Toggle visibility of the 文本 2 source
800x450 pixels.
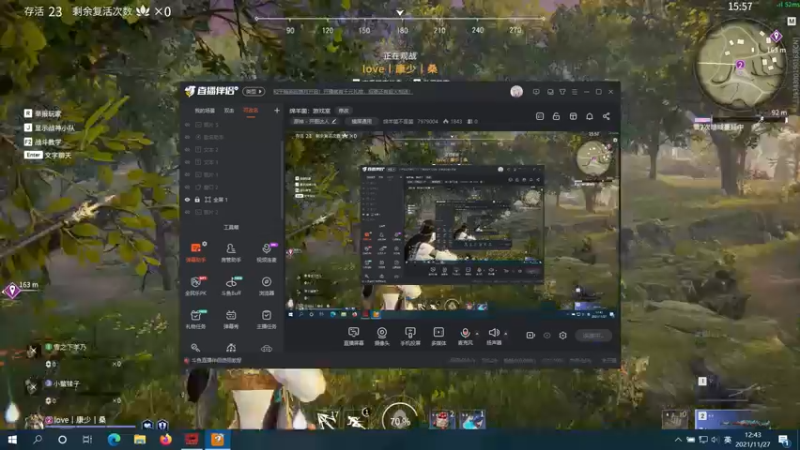point(187,149)
